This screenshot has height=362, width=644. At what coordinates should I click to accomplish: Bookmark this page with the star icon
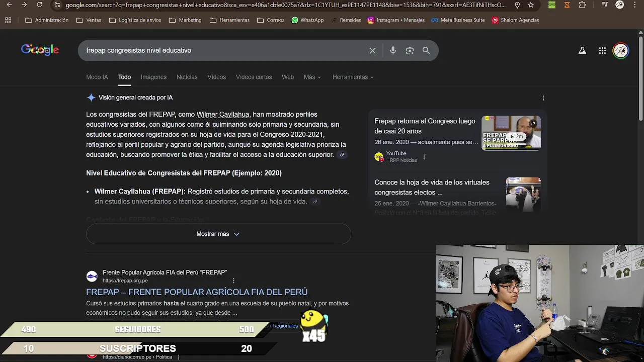(531, 5)
